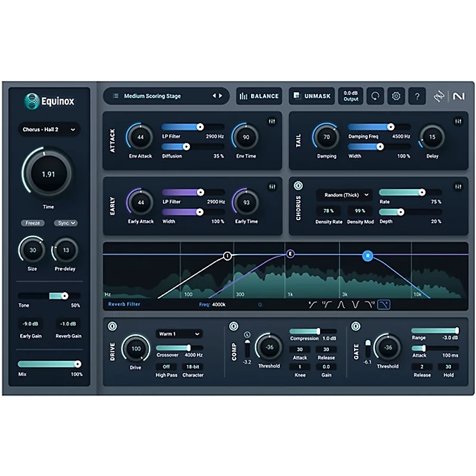Click the Comp Knee value box
This screenshot has height=476, width=476.
[x=300, y=367]
